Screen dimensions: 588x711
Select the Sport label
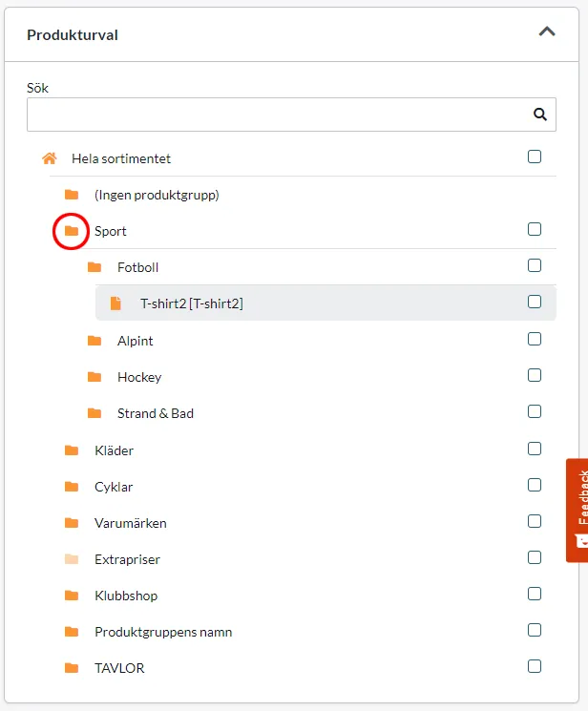tap(111, 231)
